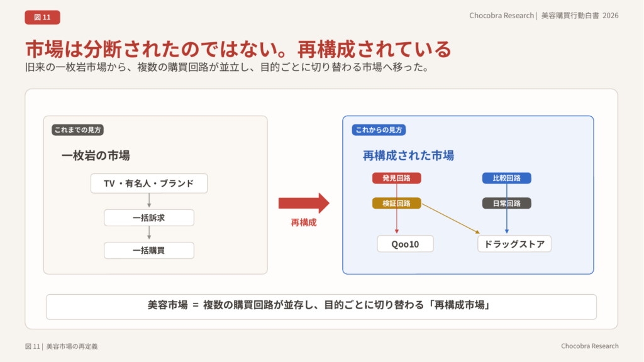The height and width of the screenshot is (362, 644).
Task: Click the 一括購買 box
Action: pos(149,251)
